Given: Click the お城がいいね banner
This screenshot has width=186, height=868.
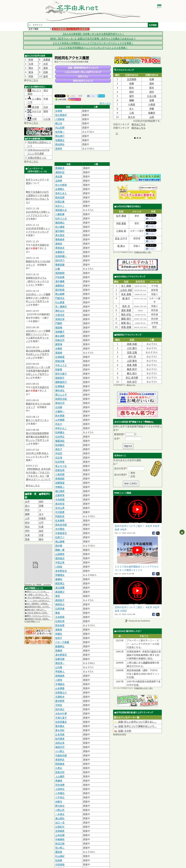Looking at the screenshot, I should click(137, 398).
